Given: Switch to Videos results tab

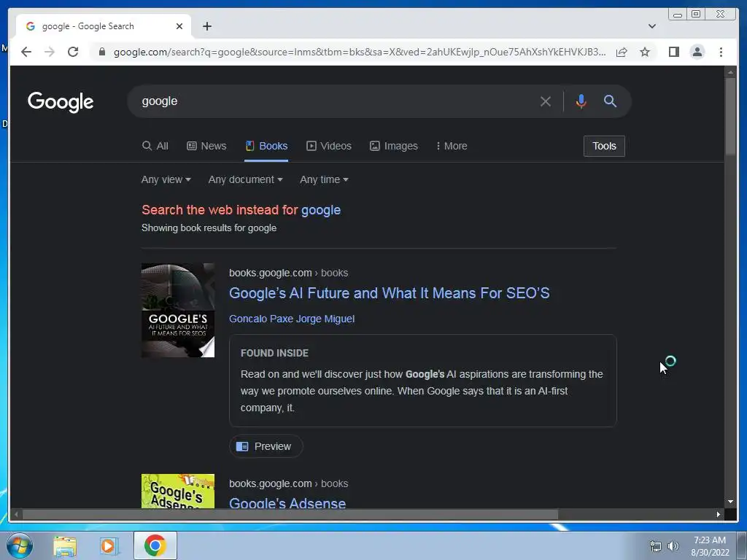Looking at the screenshot, I should coord(329,146).
